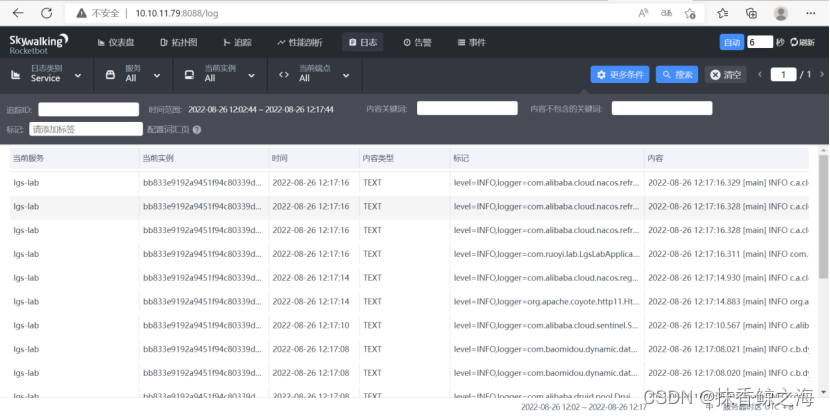Click the 配置词汇页 help question icon

197,130
